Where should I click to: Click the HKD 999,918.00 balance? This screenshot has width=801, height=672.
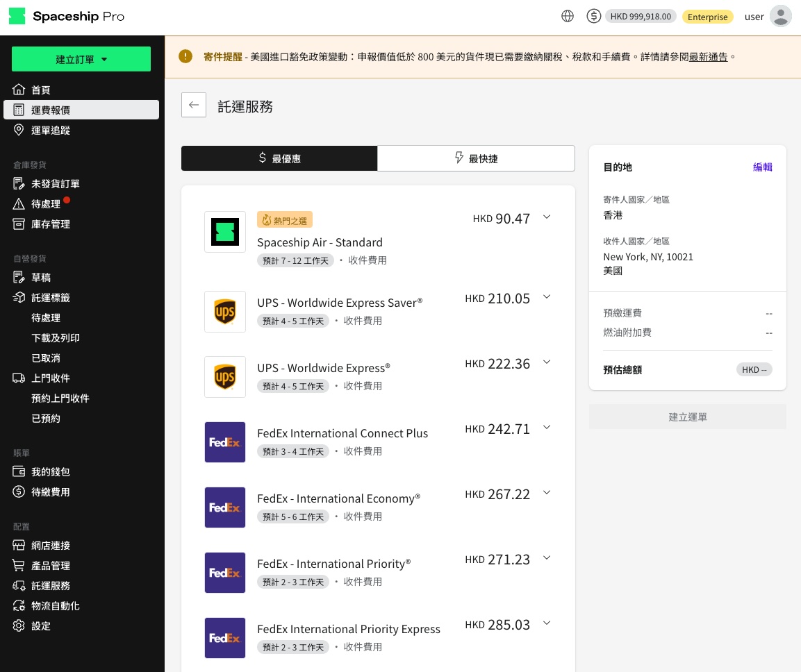point(641,17)
